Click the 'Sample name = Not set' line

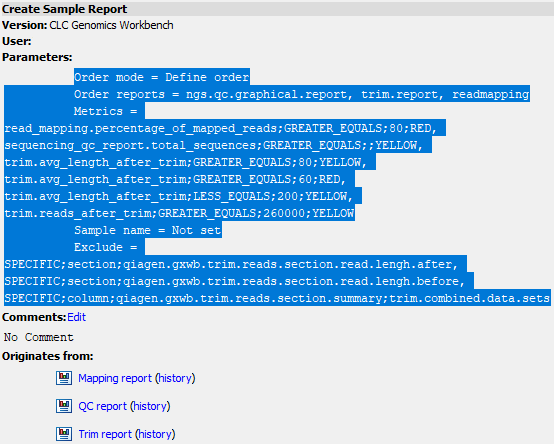click(x=148, y=230)
